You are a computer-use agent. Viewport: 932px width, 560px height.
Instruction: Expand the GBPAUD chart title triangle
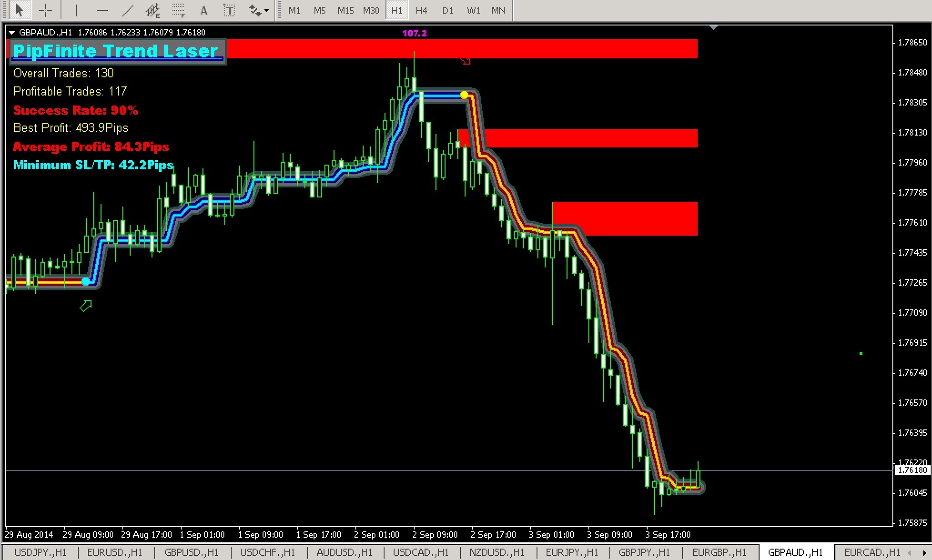point(12,33)
